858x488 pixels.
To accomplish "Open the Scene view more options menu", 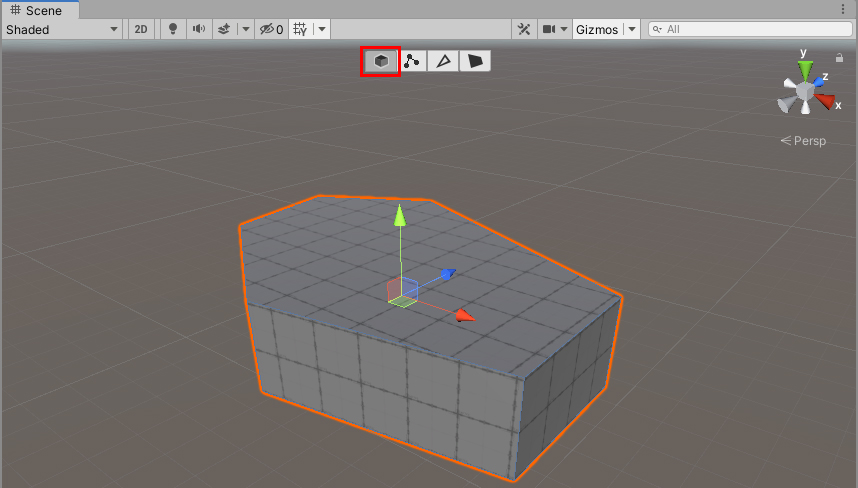I will [843, 9].
